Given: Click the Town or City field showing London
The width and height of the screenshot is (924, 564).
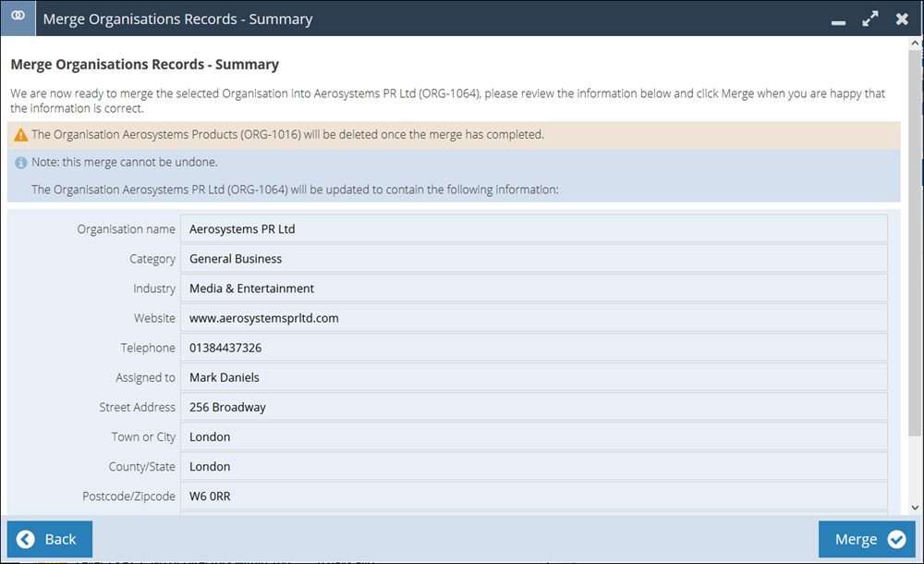Looking at the screenshot, I should click(x=536, y=435).
